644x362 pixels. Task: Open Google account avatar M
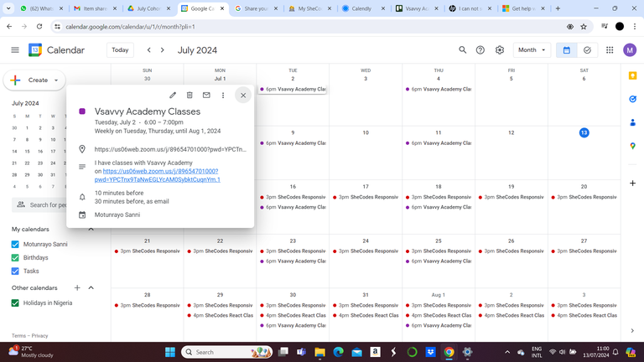point(630,50)
